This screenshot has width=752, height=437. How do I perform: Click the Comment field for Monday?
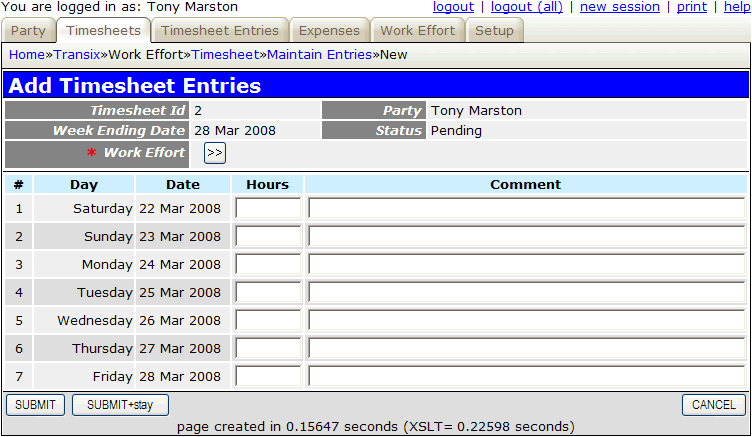[x=526, y=264]
